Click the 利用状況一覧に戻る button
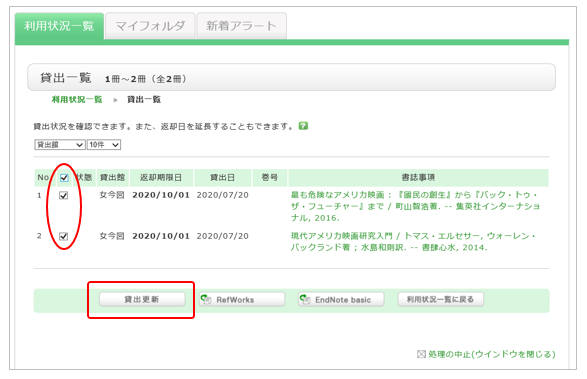 click(x=441, y=299)
